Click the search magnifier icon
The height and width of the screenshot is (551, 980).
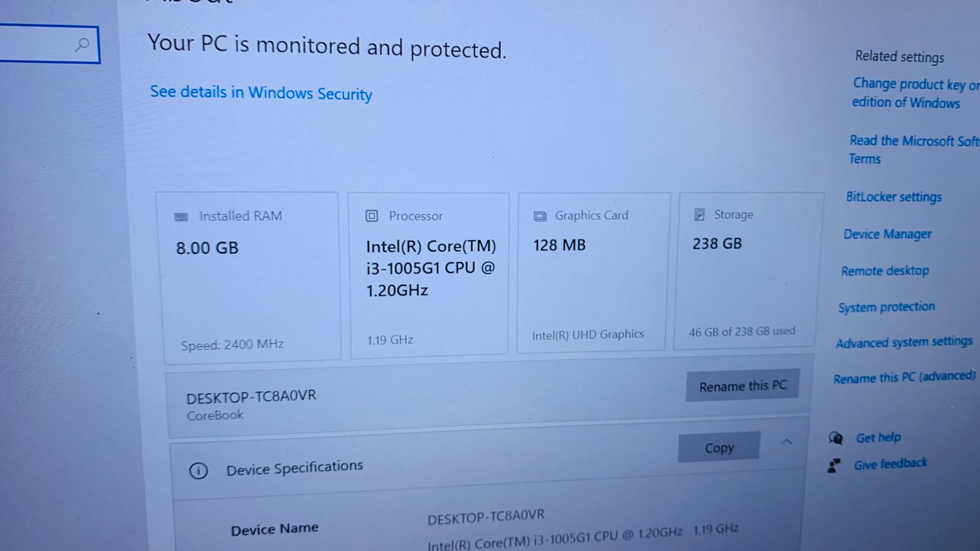point(82,44)
